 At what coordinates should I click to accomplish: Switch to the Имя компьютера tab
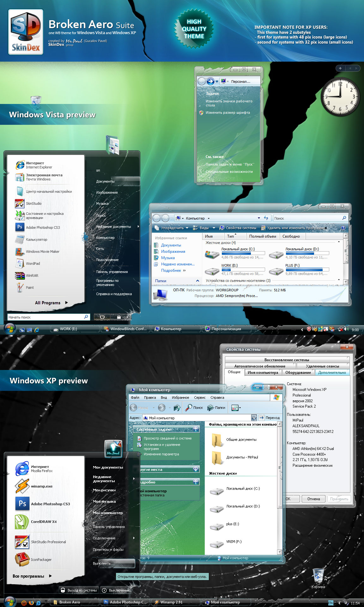[263, 373]
